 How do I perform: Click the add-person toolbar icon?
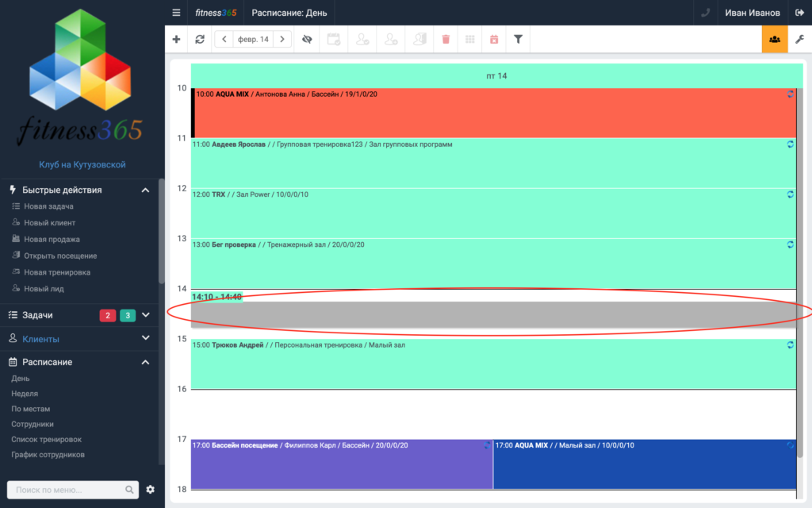pos(391,40)
